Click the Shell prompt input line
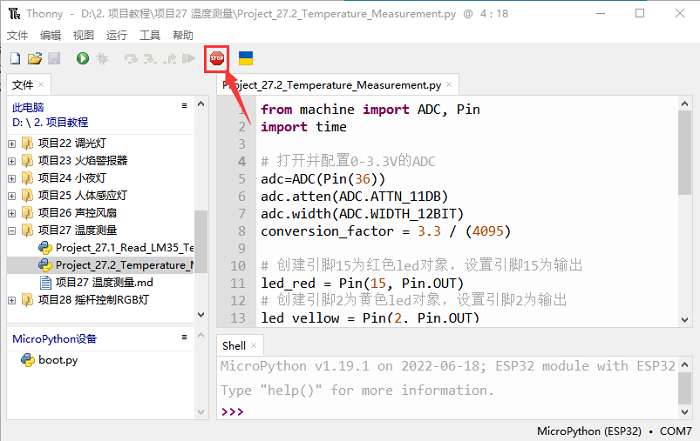Image resolution: width=700 pixels, height=441 pixels. [450, 411]
